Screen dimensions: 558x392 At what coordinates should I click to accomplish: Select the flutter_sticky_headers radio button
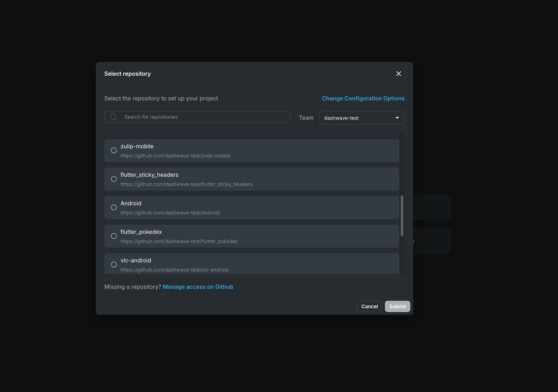[x=114, y=179]
